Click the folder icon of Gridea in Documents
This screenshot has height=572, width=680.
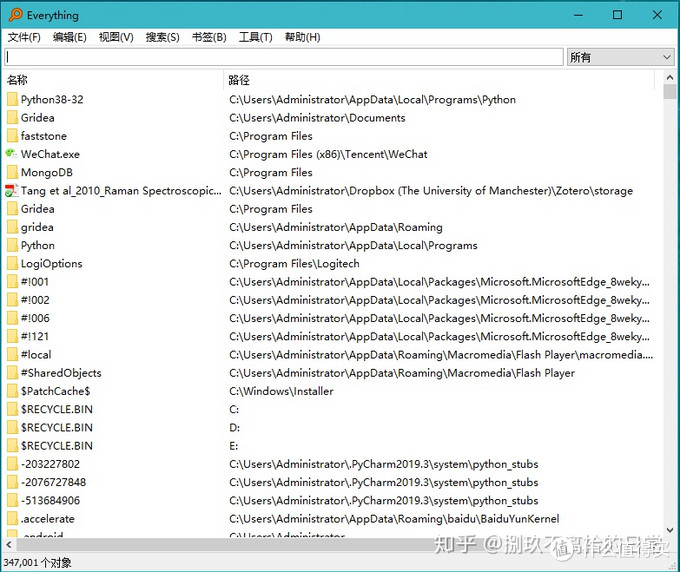tap(12, 118)
